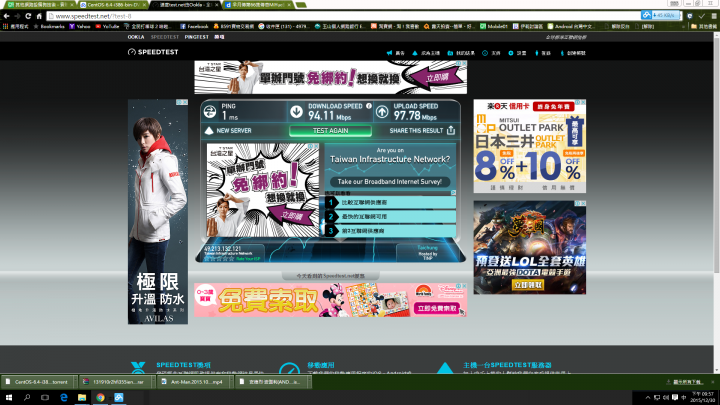This screenshot has width=720, height=405.
Task: Go to the browser Home page
Action: (x=39, y=16)
